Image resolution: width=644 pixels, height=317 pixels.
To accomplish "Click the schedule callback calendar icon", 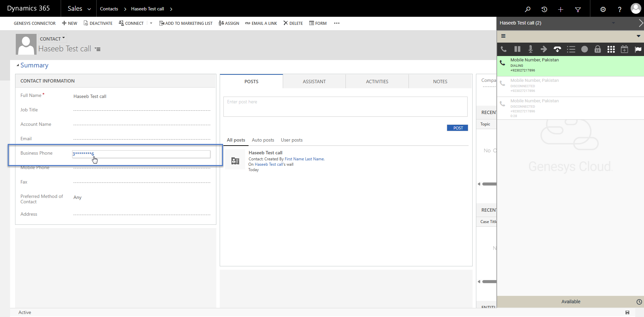I will click(624, 49).
